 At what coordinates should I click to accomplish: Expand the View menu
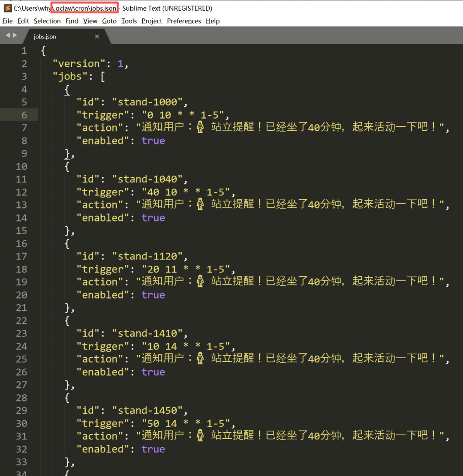[x=90, y=21]
